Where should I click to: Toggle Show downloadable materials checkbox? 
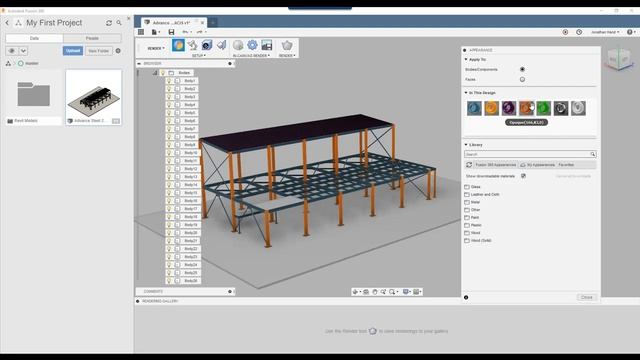[x=523, y=176]
